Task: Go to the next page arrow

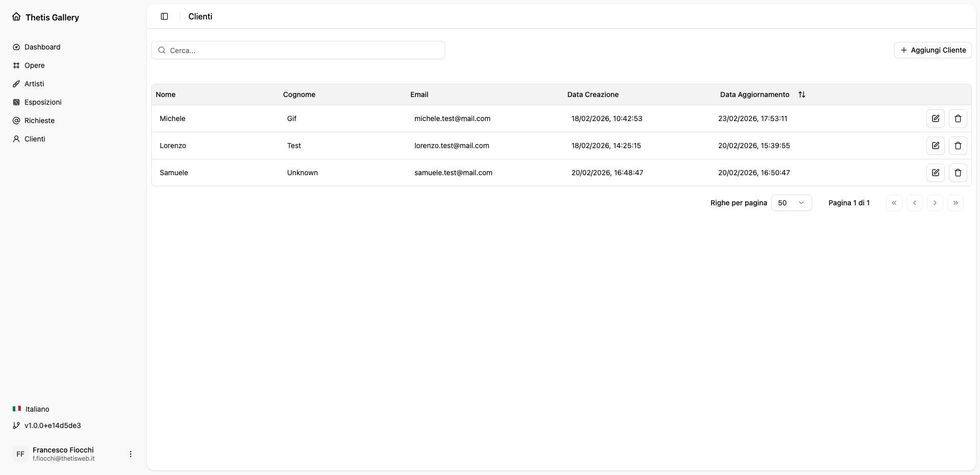Action: pos(935,203)
